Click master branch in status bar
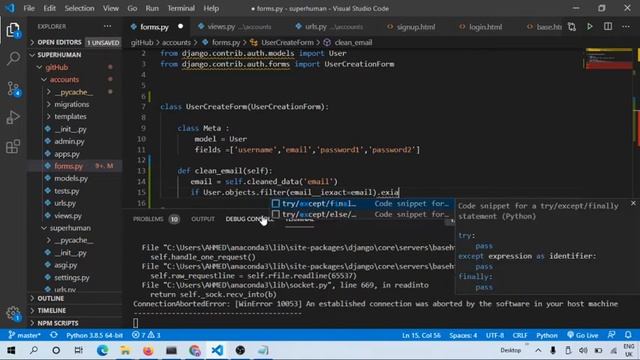Screen dimensions: 640x360 coord(24,335)
